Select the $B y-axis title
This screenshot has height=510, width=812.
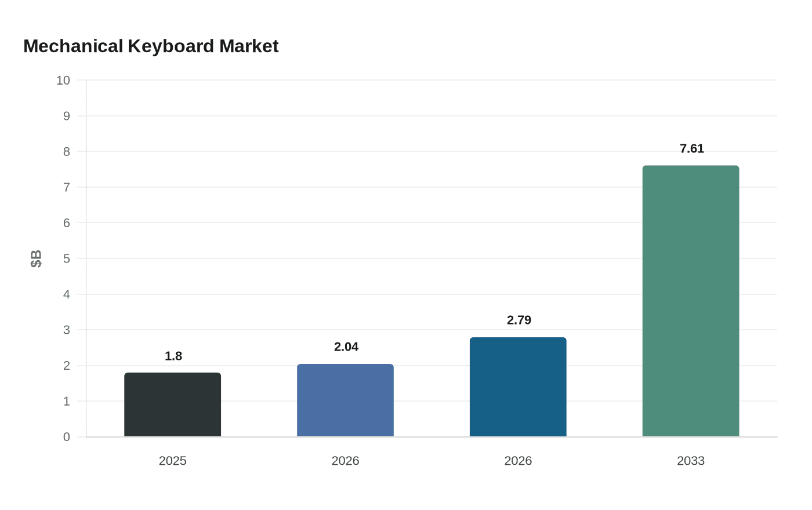(36, 258)
